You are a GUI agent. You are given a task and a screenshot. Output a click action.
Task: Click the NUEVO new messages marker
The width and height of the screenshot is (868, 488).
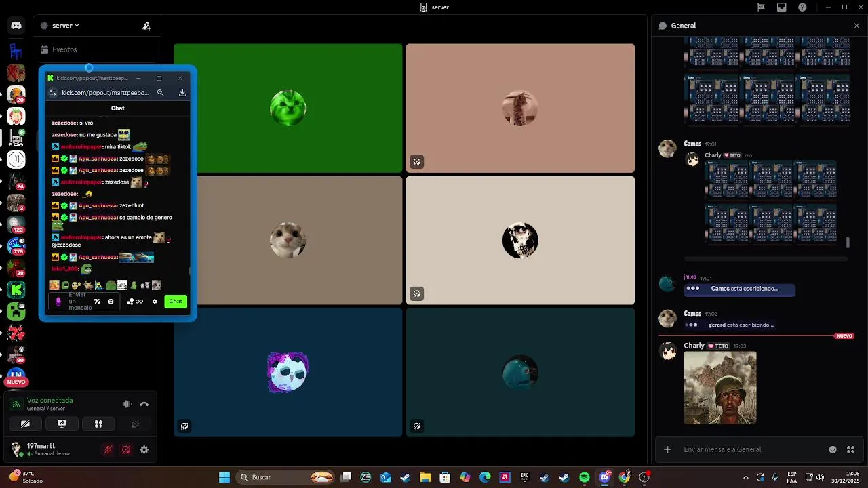(x=844, y=335)
